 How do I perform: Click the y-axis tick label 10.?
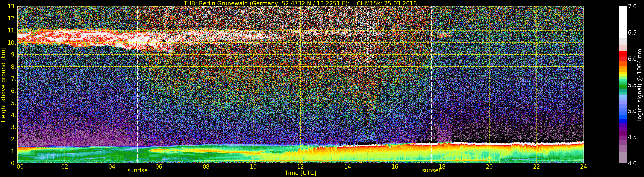point(12,43)
